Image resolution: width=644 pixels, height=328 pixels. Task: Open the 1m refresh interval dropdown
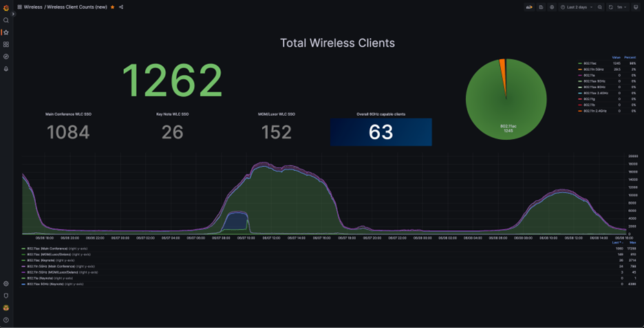tap(622, 7)
